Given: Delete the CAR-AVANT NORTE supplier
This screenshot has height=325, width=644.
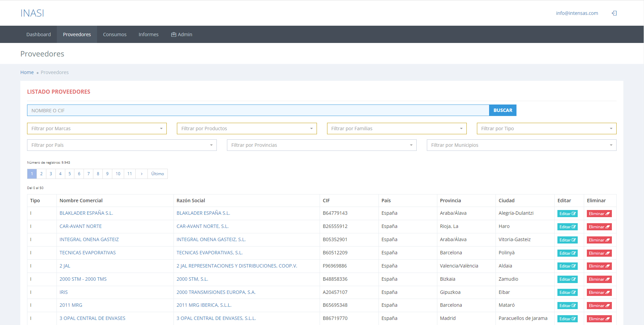Looking at the screenshot, I should click(x=599, y=227).
